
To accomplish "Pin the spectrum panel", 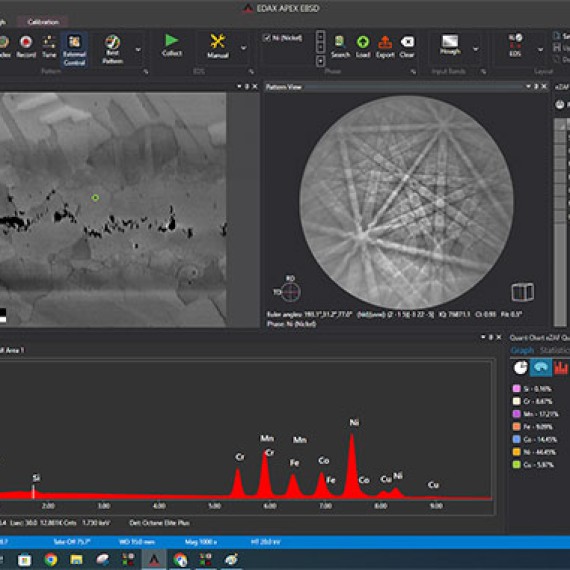I will coord(491,337).
